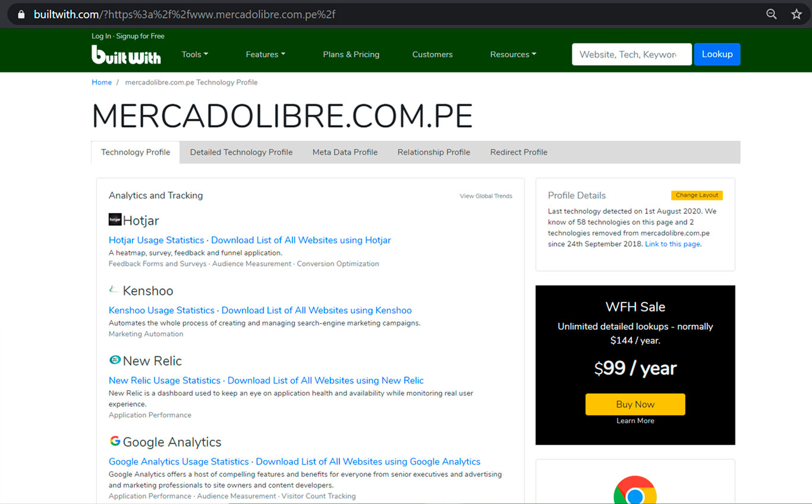The image size is (812, 504).
Task: Click the MERCADOLIBRE.COM.PE page title
Action: 282,116
